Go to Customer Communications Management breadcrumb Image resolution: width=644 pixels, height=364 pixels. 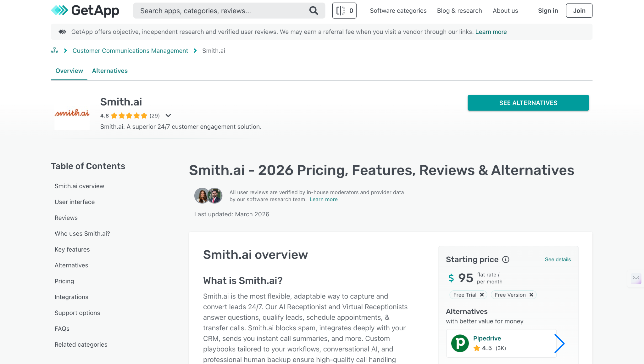(x=130, y=51)
